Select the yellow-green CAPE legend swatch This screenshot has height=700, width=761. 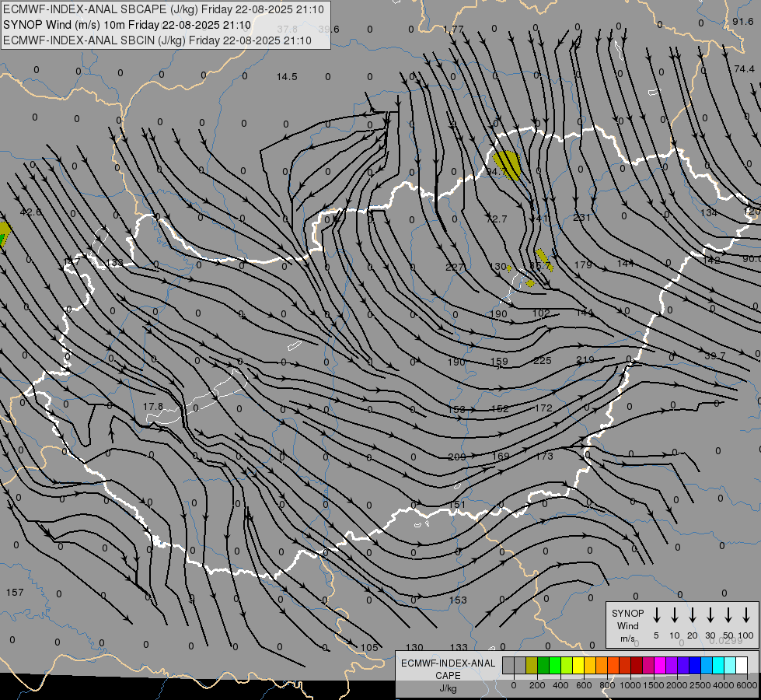(x=567, y=665)
